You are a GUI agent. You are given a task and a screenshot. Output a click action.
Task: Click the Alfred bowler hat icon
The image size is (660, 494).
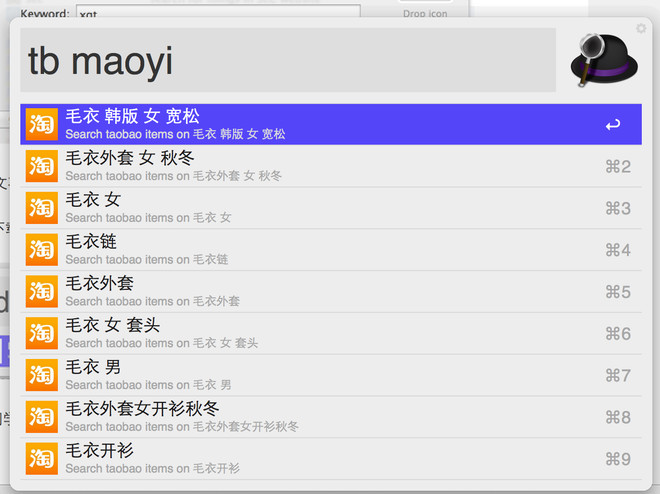click(604, 60)
